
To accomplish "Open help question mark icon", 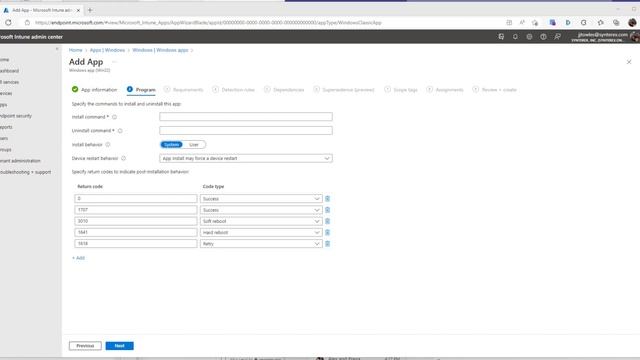I will [x=543, y=37].
